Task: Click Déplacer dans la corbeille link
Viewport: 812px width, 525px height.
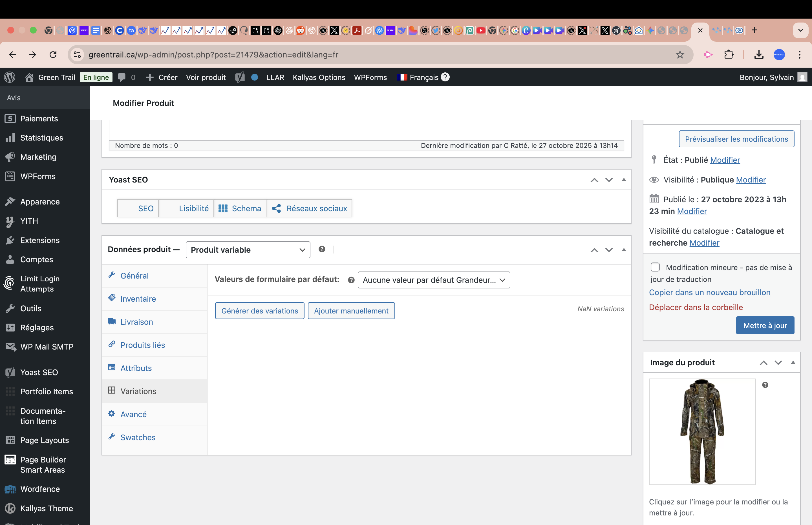Action: pyautogui.click(x=696, y=308)
